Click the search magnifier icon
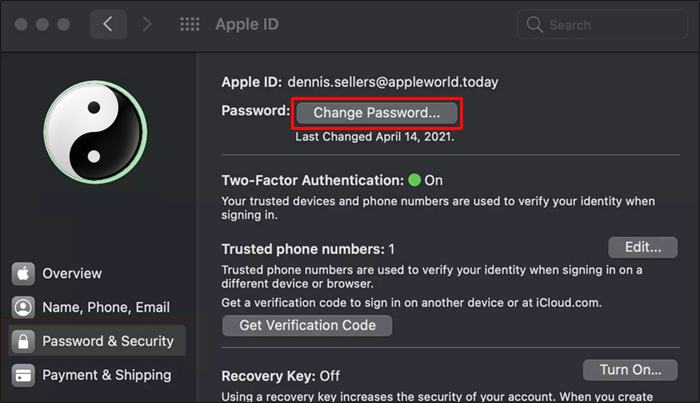Screen dimensions: 700x403 coord(534,24)
